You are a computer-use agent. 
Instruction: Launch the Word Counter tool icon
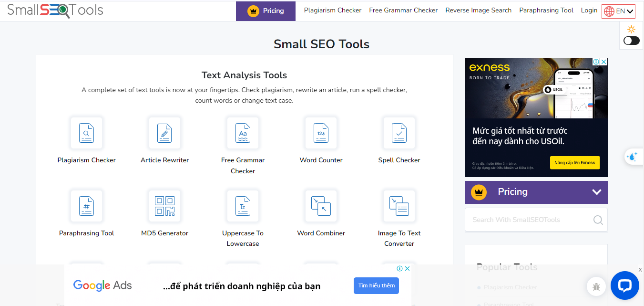321,133
